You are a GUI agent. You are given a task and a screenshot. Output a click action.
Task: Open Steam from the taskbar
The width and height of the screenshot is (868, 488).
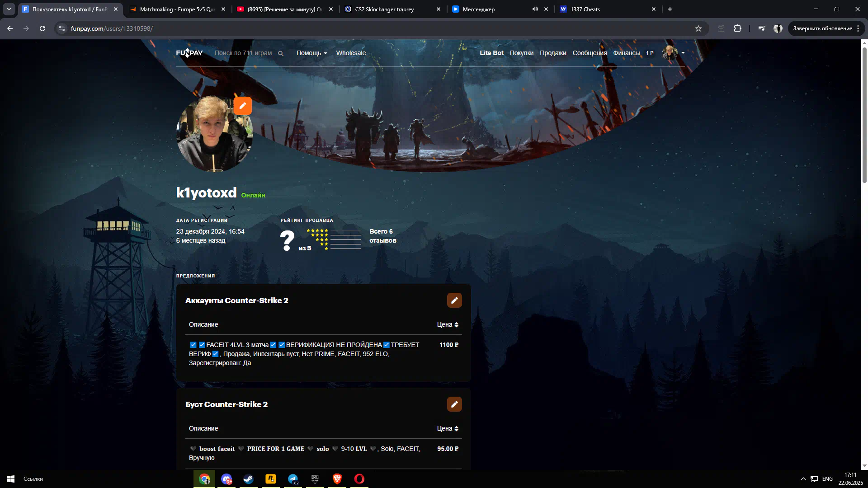point(249,479)
